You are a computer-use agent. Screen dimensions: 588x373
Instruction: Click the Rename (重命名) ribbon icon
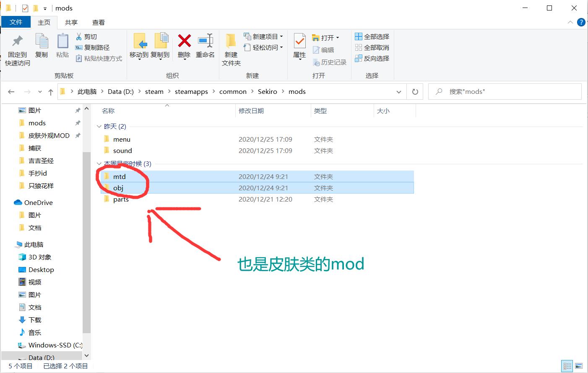(205, 41)
